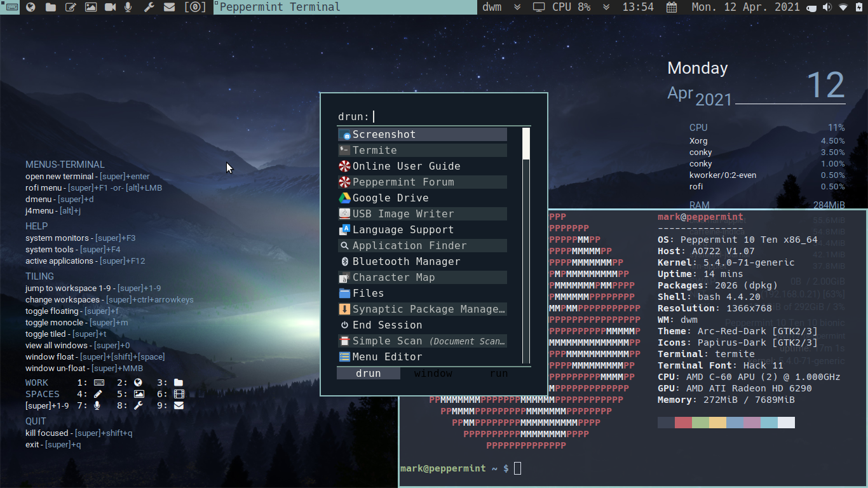
Task: Click into the drun search input field
Action: click(434, 116)
